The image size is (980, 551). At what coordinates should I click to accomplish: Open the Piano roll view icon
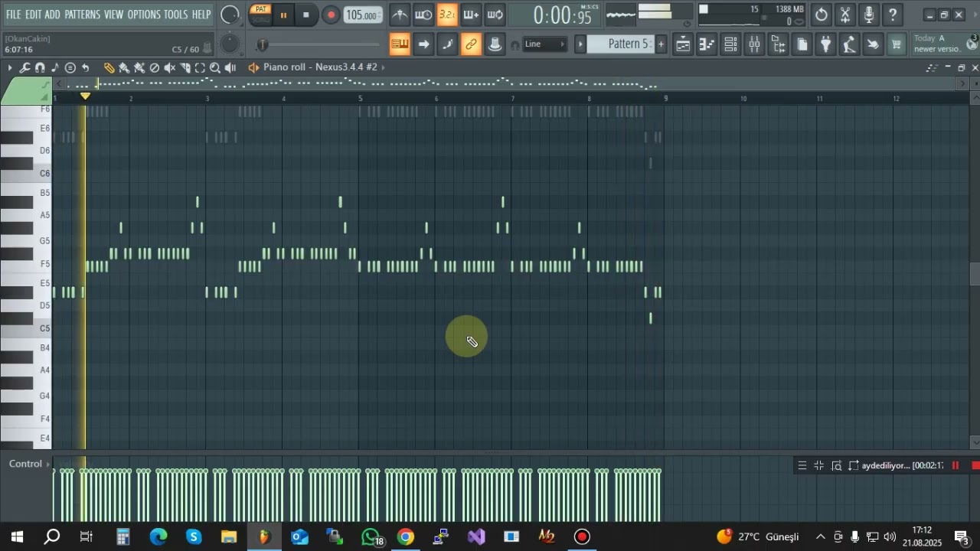(x=707, y=44)
